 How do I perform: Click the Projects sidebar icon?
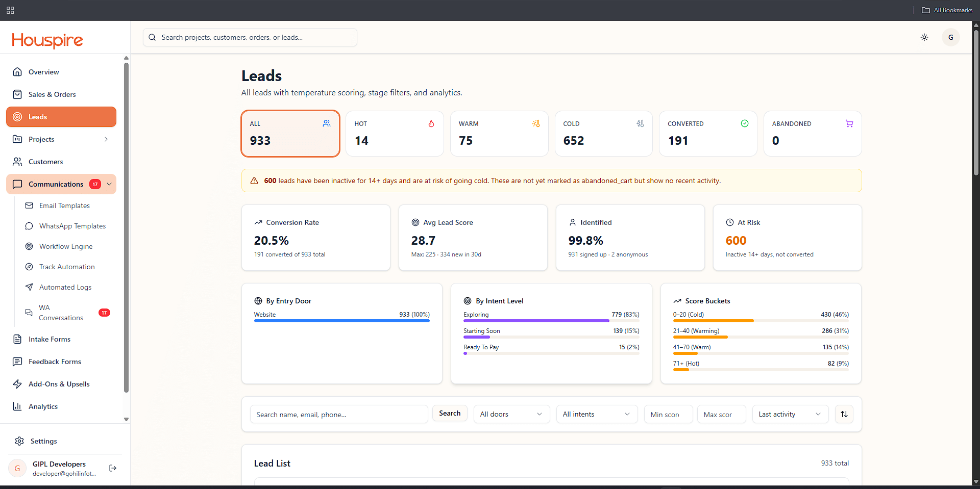17,139
